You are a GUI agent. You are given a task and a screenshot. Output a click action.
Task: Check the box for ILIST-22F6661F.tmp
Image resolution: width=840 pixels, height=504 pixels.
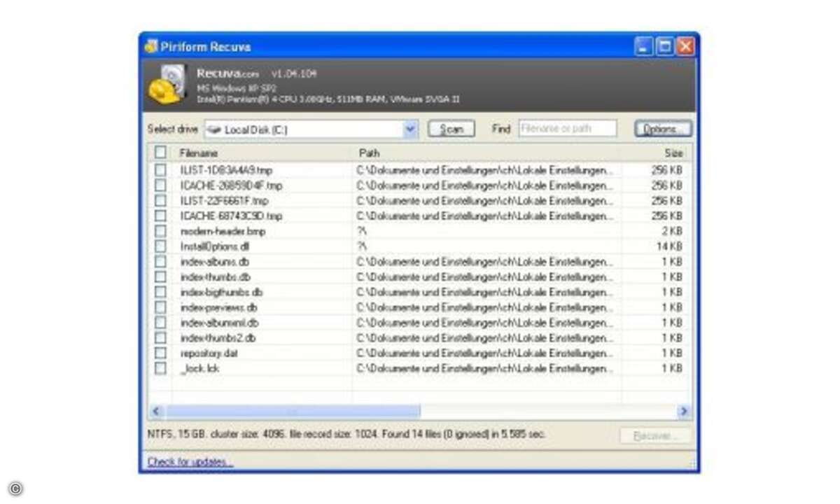161,201
